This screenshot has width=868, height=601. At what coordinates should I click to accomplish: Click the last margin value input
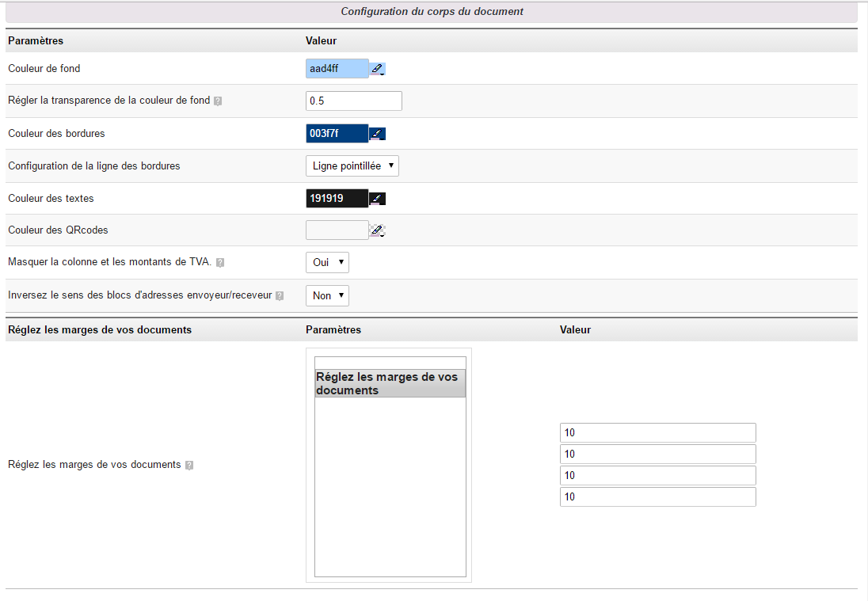click(x=657, y=497)
